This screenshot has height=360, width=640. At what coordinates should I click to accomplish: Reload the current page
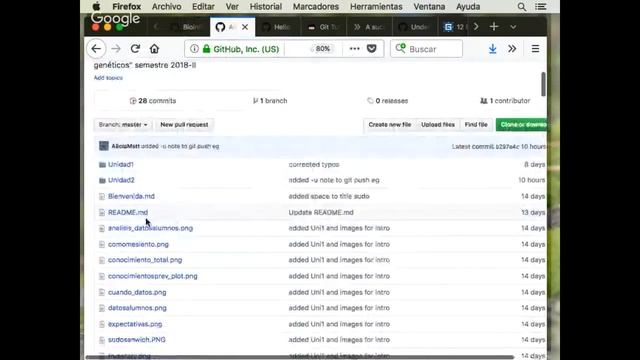coord(135,49)
